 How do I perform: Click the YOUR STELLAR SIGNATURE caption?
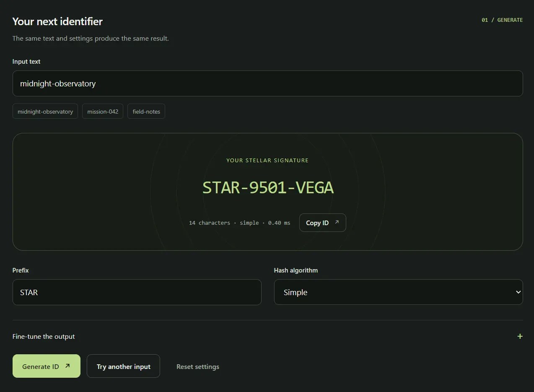pos(267,160)
